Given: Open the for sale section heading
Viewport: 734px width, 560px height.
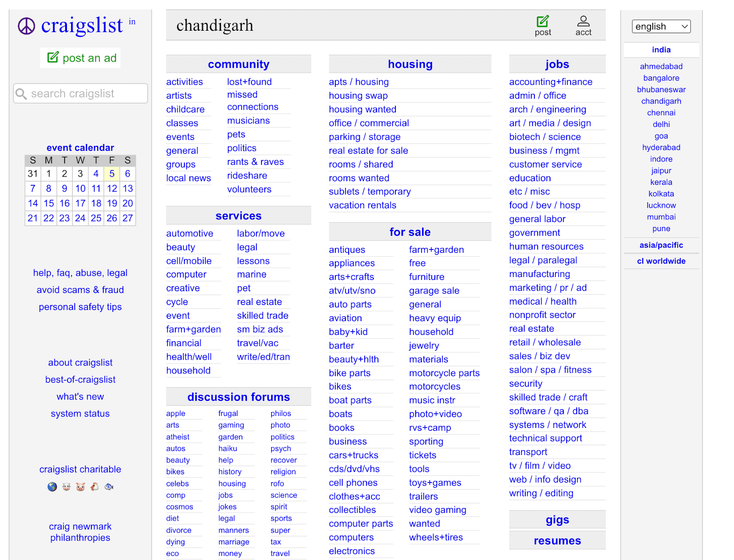Looking at the screenshot, I should [410, 232].
